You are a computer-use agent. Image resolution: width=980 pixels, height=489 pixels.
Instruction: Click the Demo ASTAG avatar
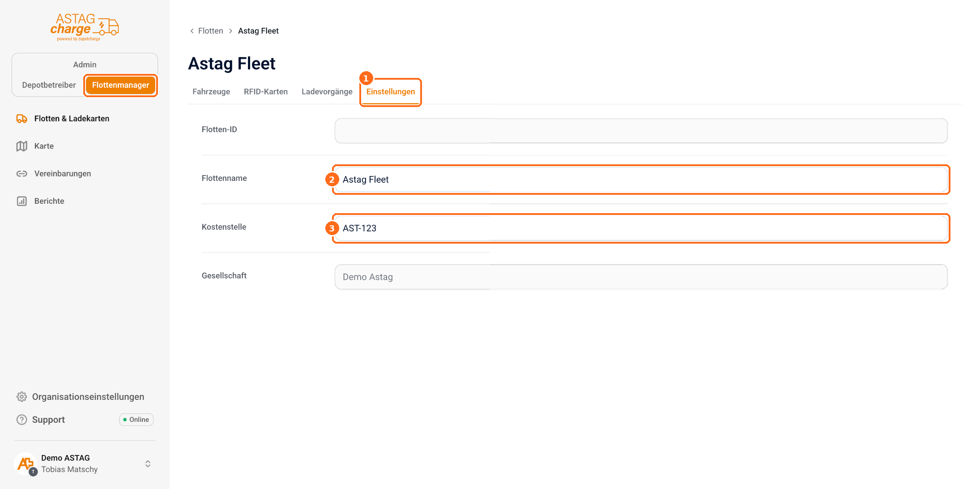pyautogui.click(x=26, y=463)
